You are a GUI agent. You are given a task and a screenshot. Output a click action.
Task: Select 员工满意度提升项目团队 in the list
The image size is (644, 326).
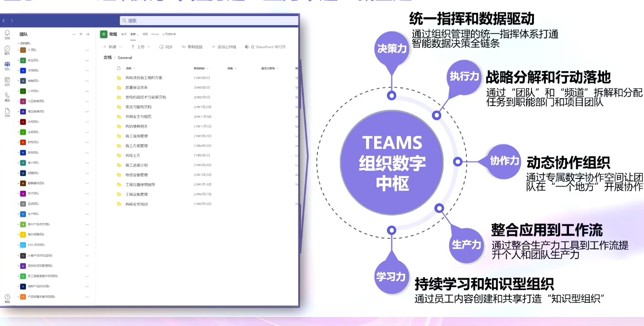(x=42, y=276)
